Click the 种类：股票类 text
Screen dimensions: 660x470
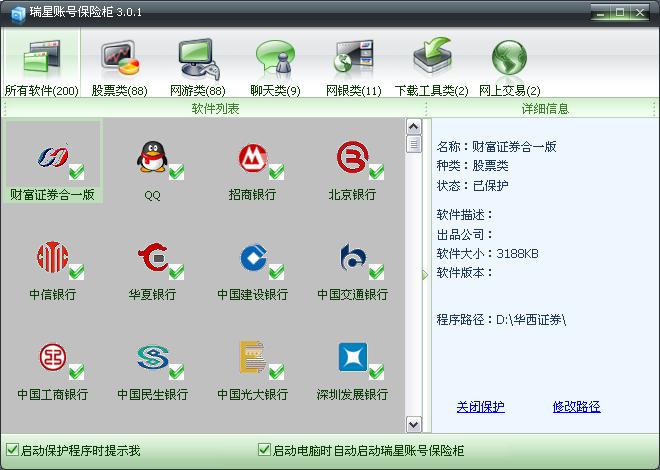(472, 166)
